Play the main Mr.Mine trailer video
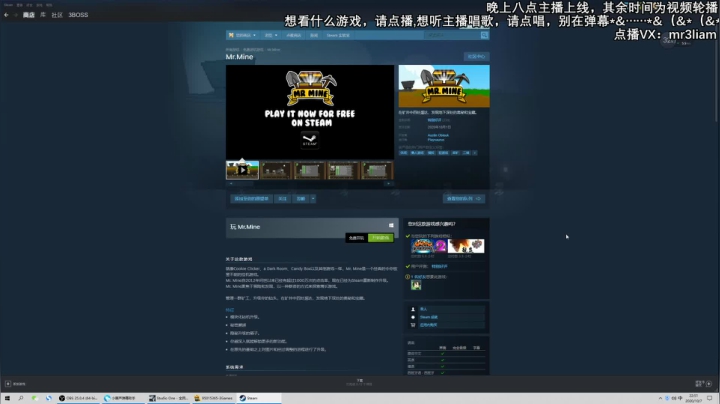 310,112
